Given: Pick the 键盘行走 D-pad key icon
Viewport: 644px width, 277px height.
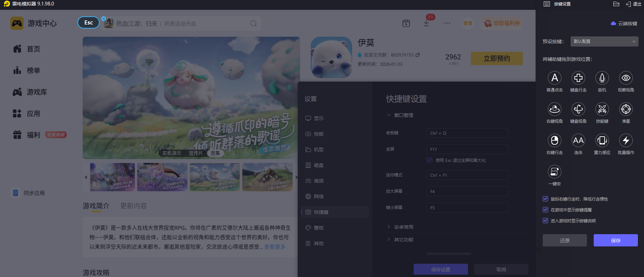Looking at the screenshot, I should click(x=578, y=78).
